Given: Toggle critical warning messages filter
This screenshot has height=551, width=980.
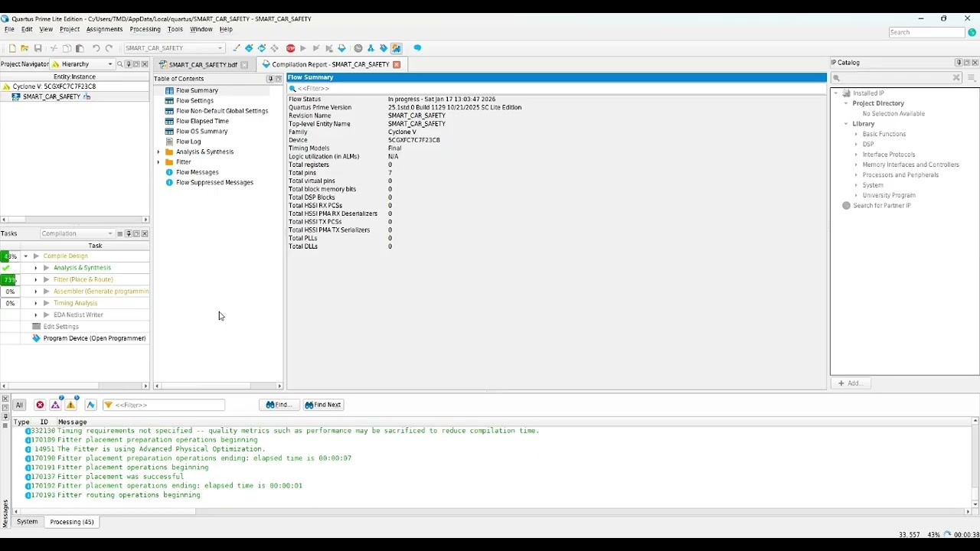Looking at the screenshot, I should 55,405.
